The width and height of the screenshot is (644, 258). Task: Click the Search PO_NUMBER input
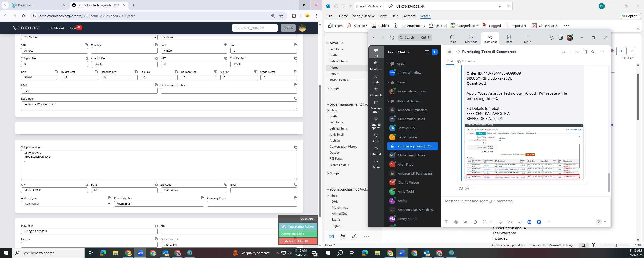[255, 28]
